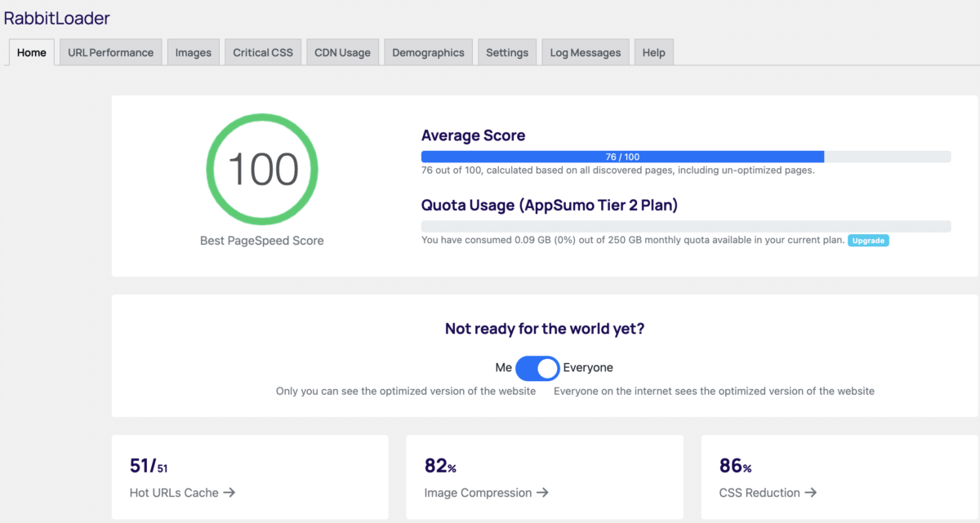This screenshot has height=523, width=980.
Task: View the CDN Usage tab
Action: pos(342,51)
